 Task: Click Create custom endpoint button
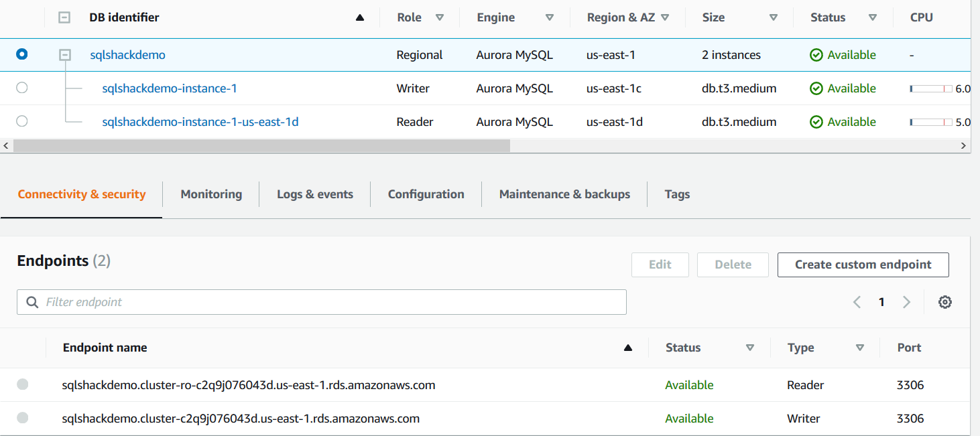pyautogui.click(x=863, y=265)
